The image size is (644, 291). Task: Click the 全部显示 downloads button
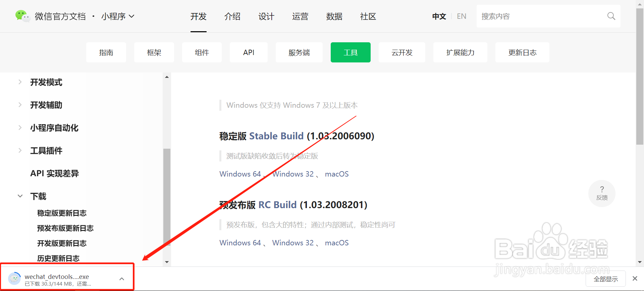pyautogui.click(x=605, y=279)
